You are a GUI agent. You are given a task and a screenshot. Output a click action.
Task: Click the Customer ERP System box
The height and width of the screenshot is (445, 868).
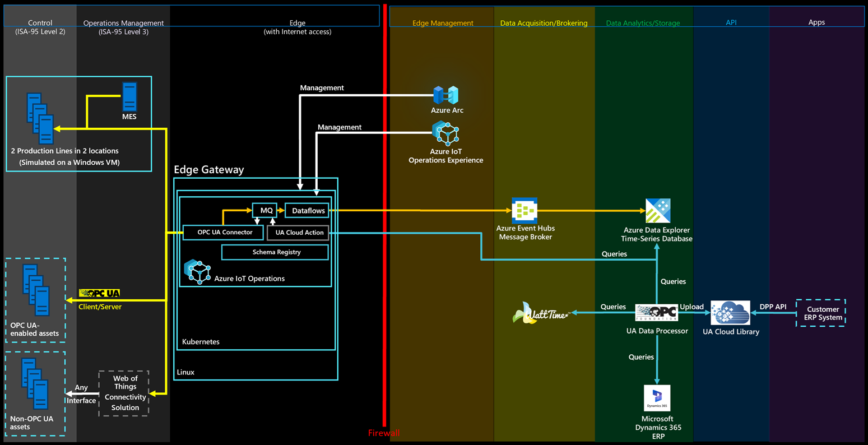pyautogui.click(x=821, y=313)
